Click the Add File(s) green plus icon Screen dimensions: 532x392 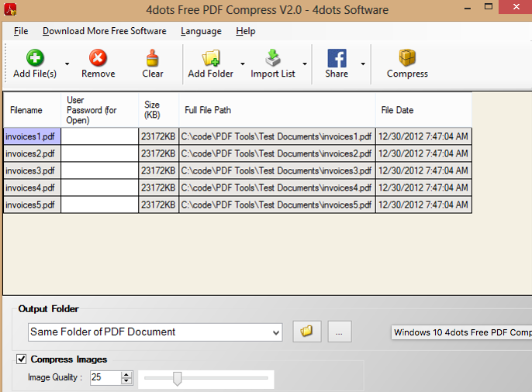(35, 58)
